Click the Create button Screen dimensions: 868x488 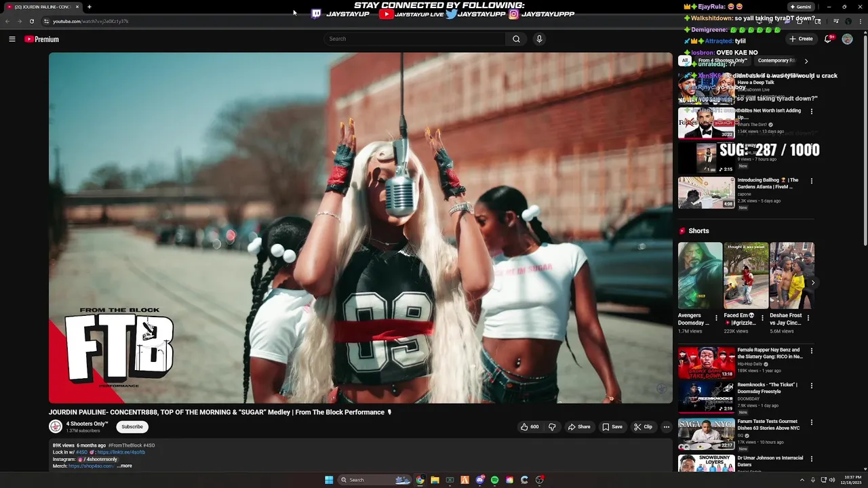tap(801, 39)
